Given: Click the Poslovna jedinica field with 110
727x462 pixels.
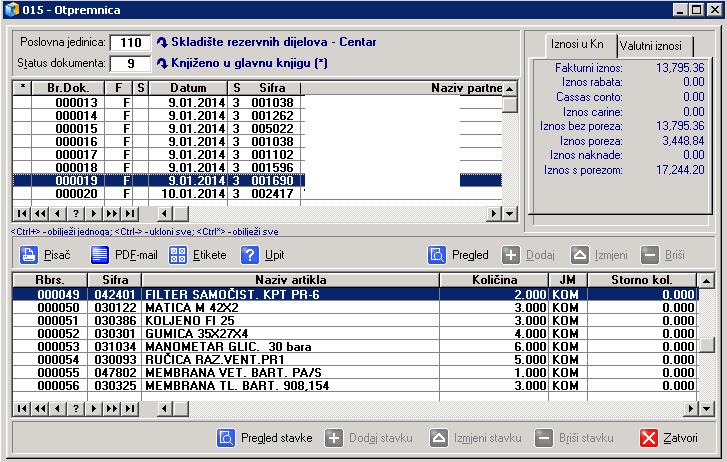Looking at the screenshot, I should [x=130, y=43].
